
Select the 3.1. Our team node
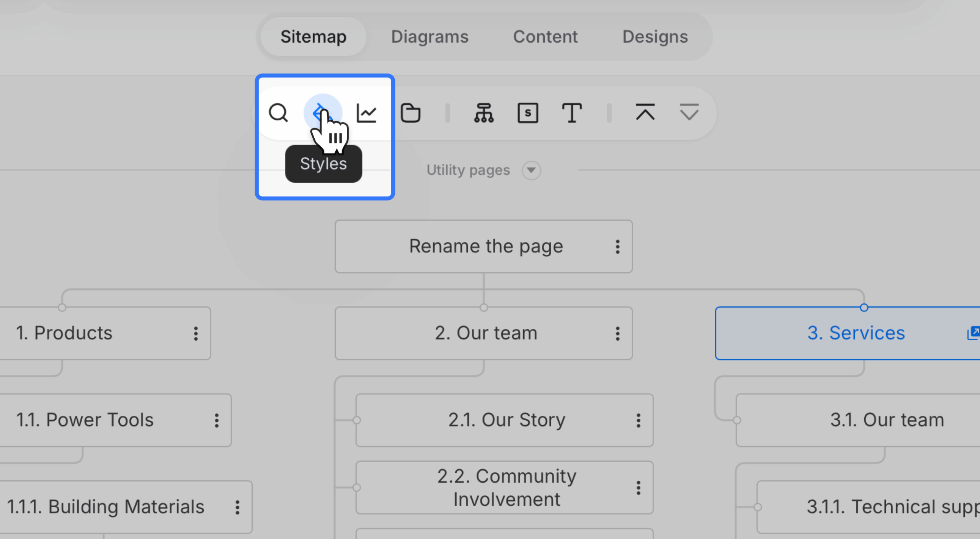coord(858,420)
